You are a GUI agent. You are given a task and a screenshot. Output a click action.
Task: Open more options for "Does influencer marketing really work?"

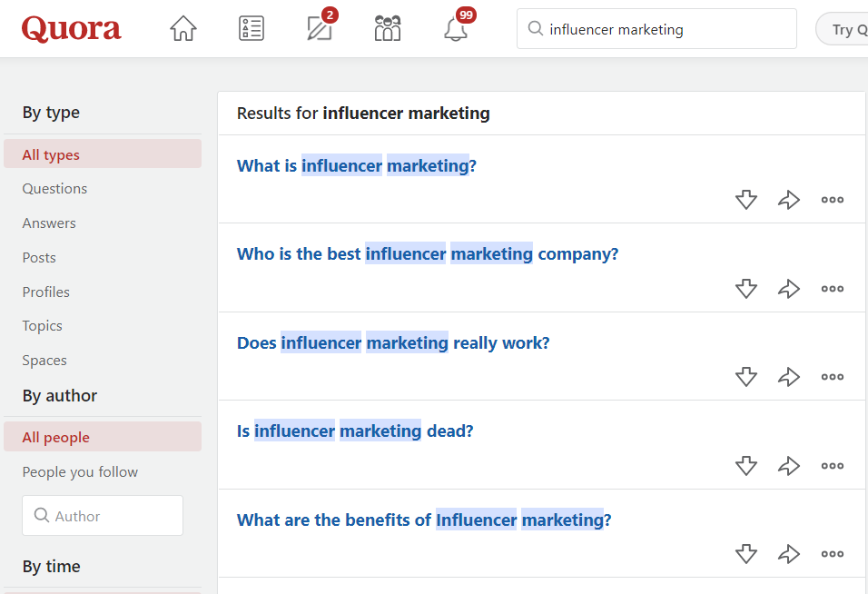click(832, 377)
